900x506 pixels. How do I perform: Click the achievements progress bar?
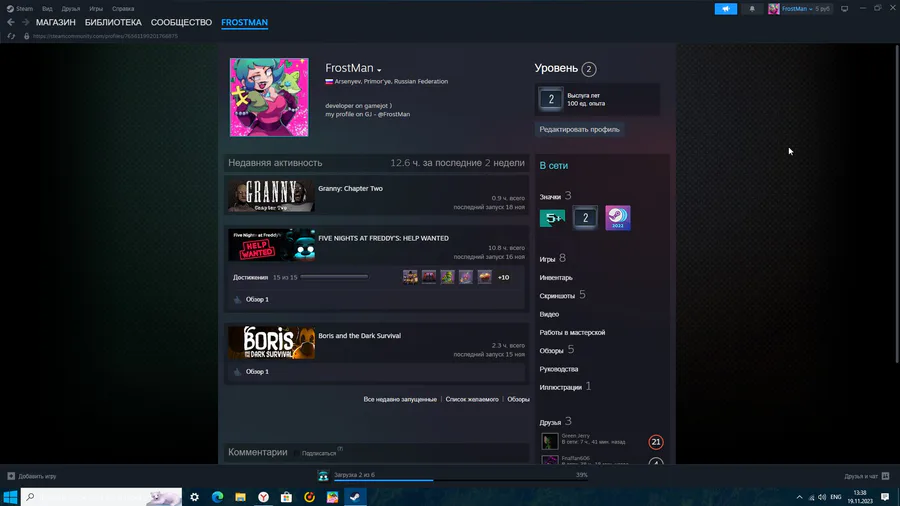tap(334, 277)
